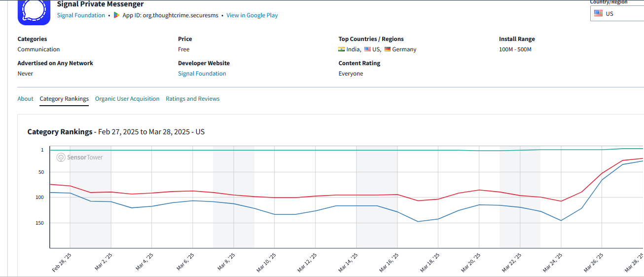Go to the Ratings and Reviews tab
This screenshot has width=644, height=277.
point(193,99)
